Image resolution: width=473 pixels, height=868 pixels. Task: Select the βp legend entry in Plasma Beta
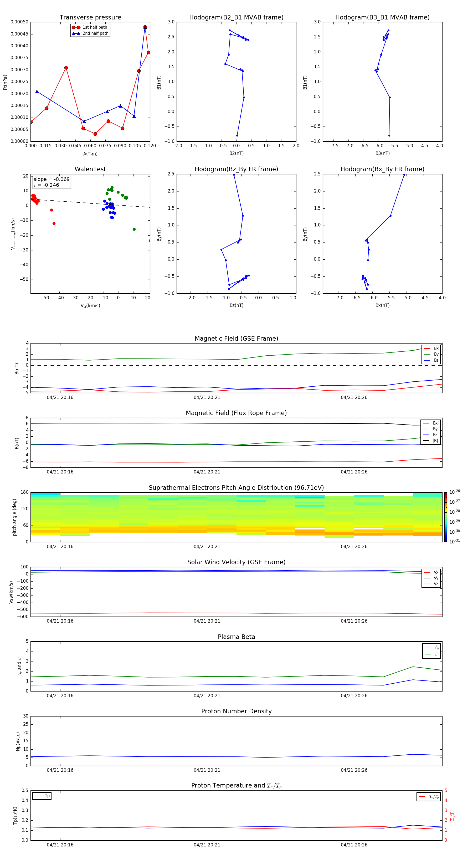click(x=431, y=647)
